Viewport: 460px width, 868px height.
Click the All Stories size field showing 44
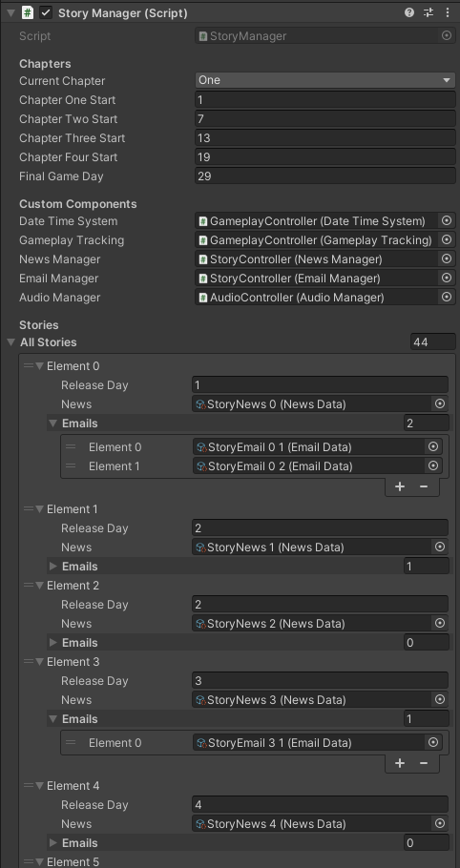433,342
